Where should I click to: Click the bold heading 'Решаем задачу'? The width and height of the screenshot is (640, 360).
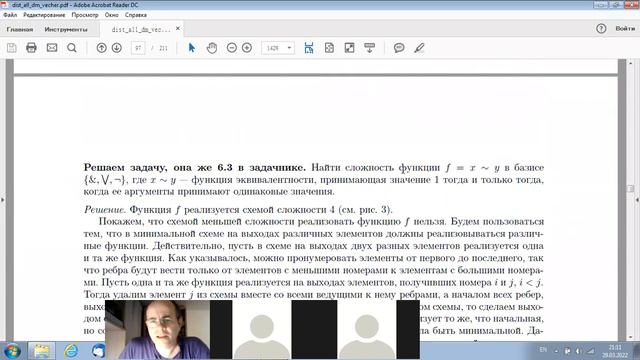[125, 167]
